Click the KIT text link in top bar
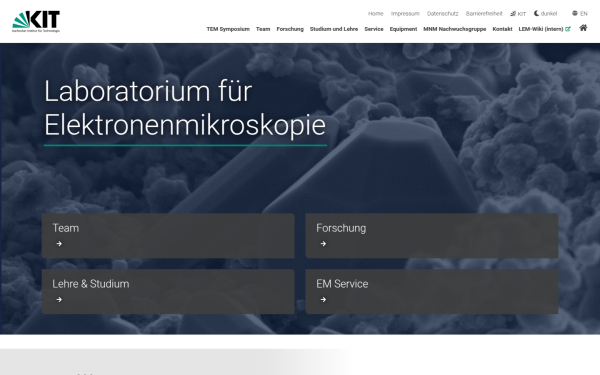This screenshot has height=375, width=600. coord(522,14)
